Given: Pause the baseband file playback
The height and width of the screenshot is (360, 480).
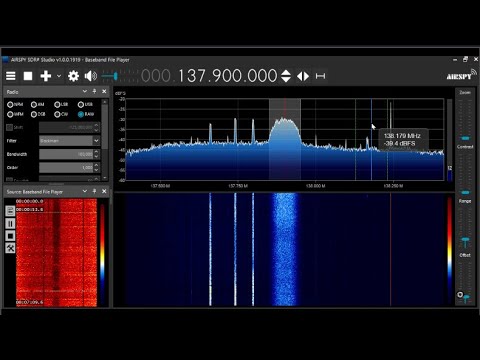Looking at the screenshot, I should tap(10, 223).
